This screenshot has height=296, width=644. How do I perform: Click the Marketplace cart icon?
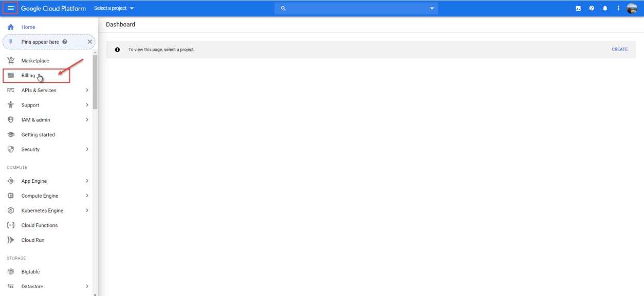(10, 61)
